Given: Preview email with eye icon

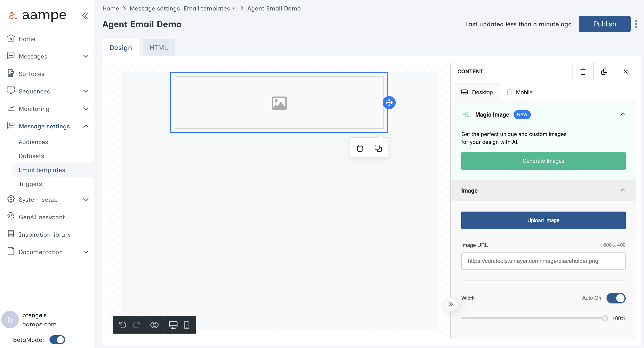Looking at the screenshot, I should pyautogui.click(x=155, y=325).
